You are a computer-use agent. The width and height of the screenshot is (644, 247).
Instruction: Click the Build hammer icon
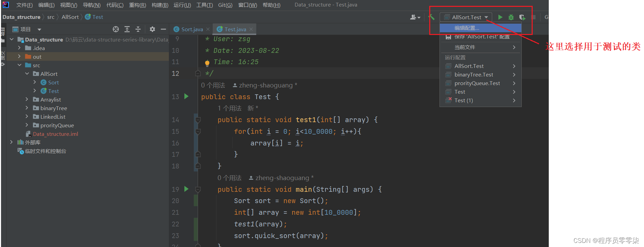(x=432, y=17)
